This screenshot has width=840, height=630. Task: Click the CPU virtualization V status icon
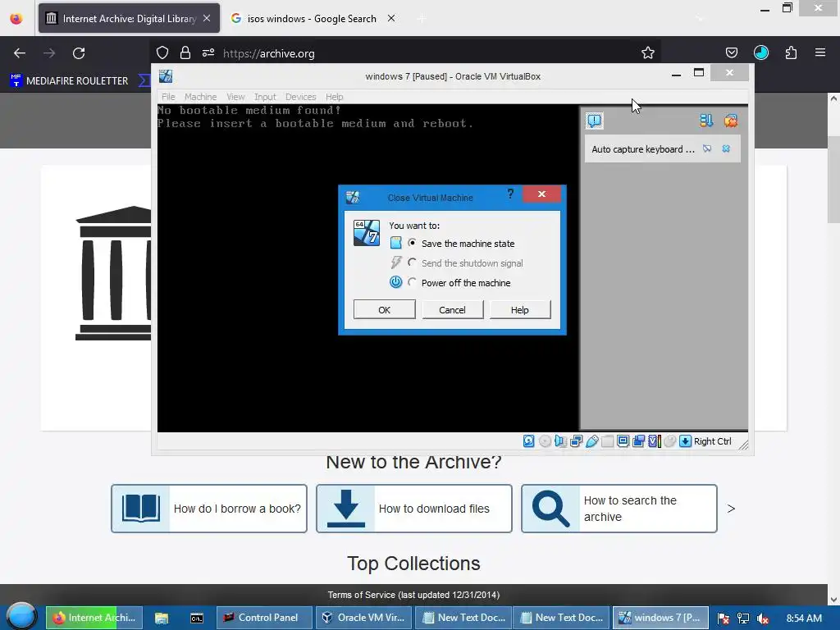(x=654, y=441)
